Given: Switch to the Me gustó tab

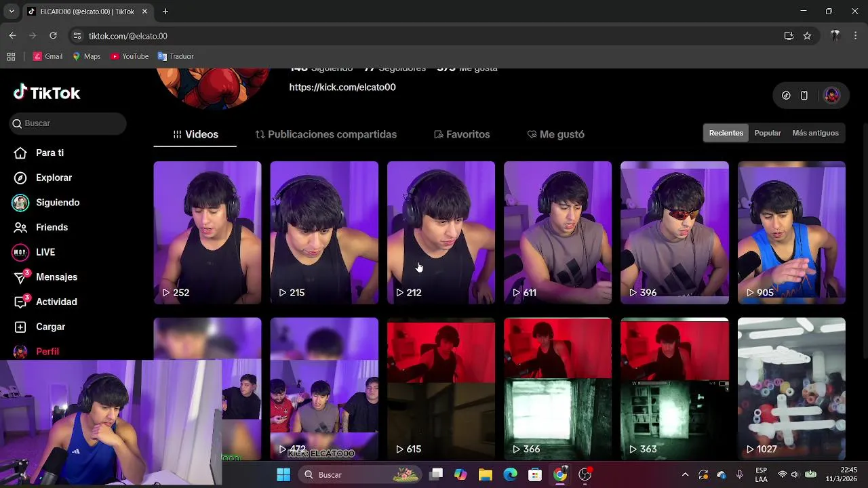Looking at the screenshot, I should click(555, 134).
